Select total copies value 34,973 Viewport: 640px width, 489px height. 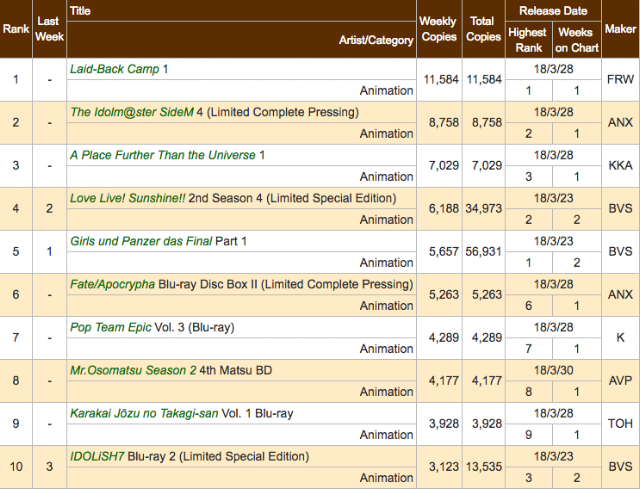coord(484,209)
